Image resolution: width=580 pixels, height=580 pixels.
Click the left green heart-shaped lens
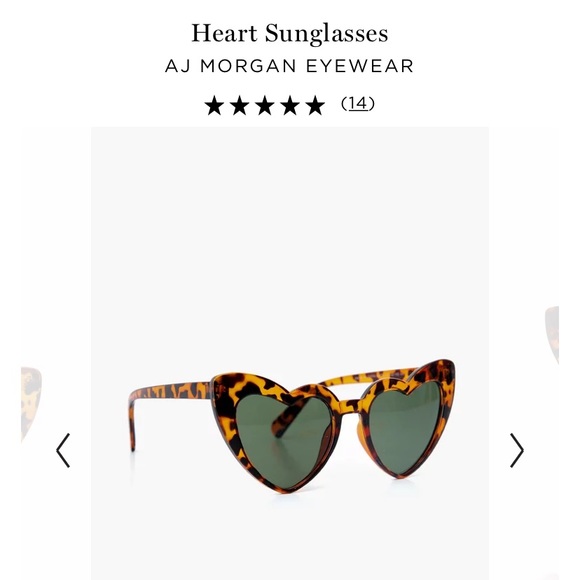283,440
